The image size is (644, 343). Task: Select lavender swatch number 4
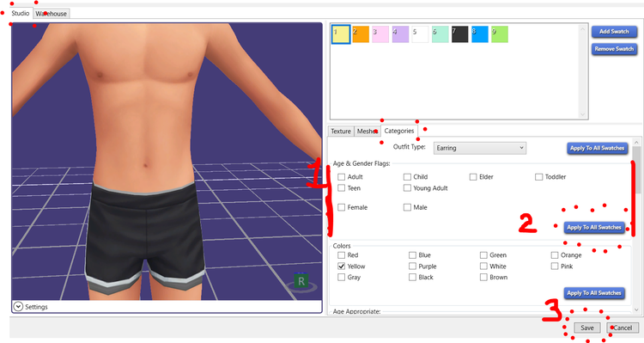pos(400,34)
